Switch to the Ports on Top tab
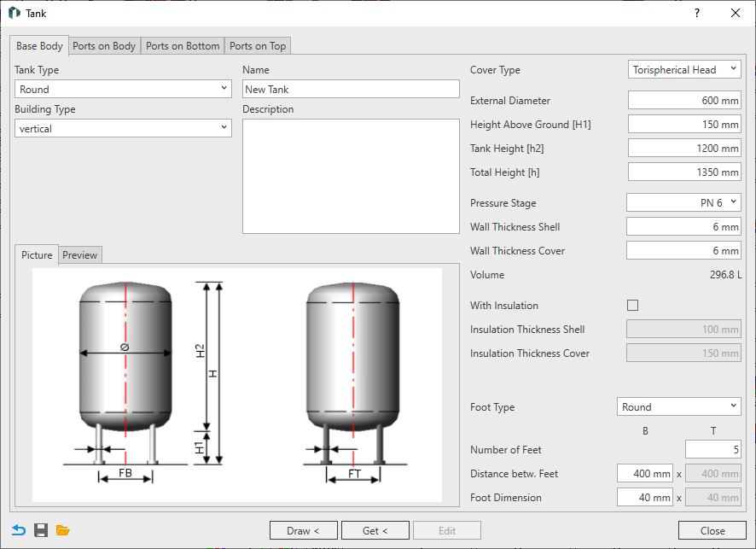The height and width of the screenshot is (549, 756). (x=258, y=46)
